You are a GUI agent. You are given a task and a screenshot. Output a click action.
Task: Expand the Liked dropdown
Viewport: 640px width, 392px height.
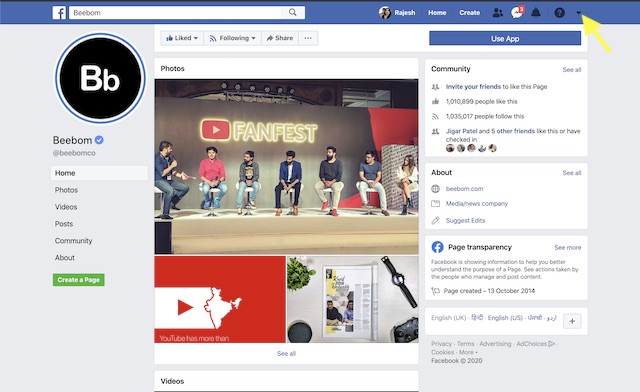point(182,38)
